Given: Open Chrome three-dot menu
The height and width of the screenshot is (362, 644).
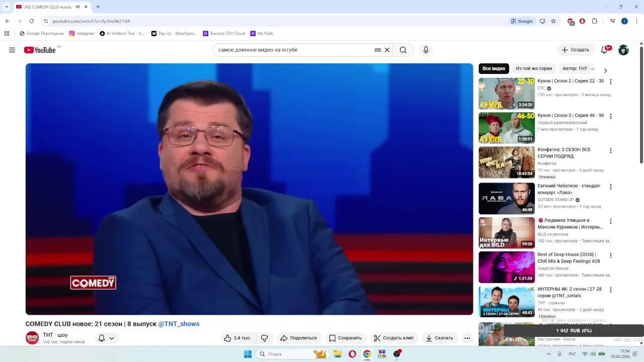Looking at the screenshot, I should (x=637, y=21).
